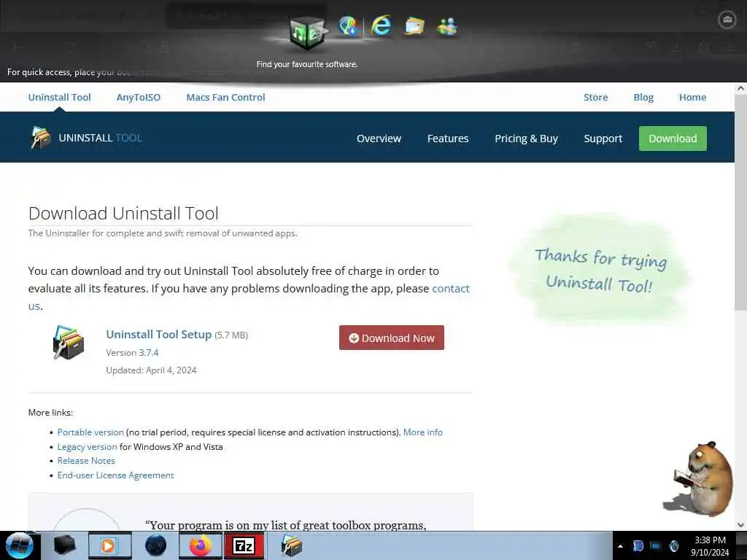Launch Internet Explorer from top dock
747x560 pixels.
381,26
